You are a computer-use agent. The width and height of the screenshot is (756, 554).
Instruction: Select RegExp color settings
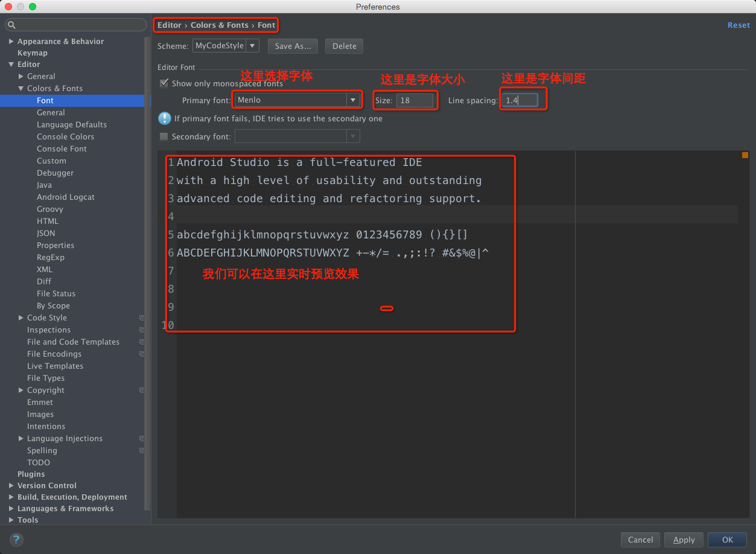51,258
